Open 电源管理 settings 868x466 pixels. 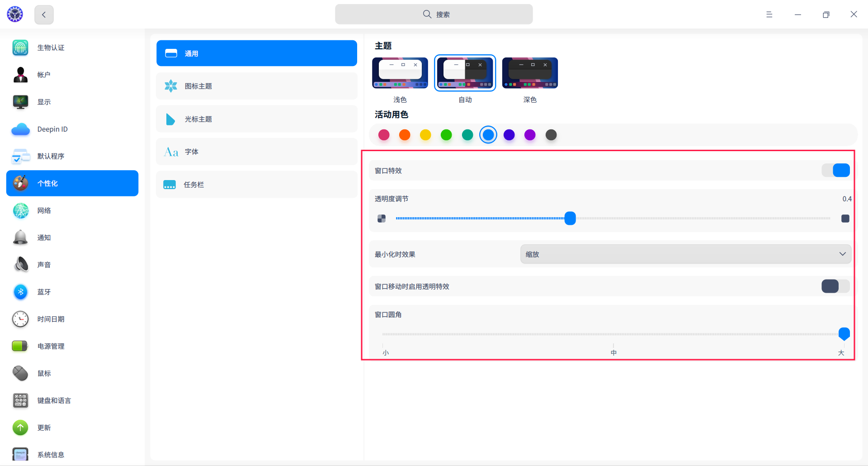coord(51,346)
